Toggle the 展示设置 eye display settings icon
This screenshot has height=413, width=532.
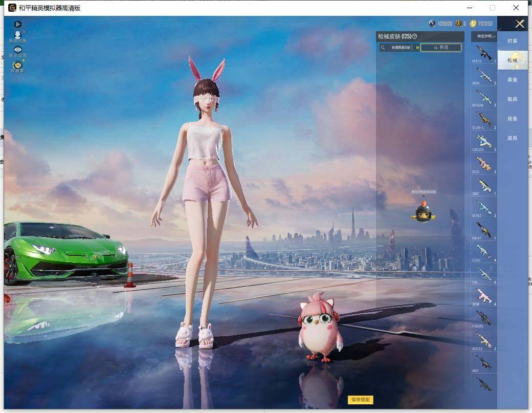pos(17,52)
